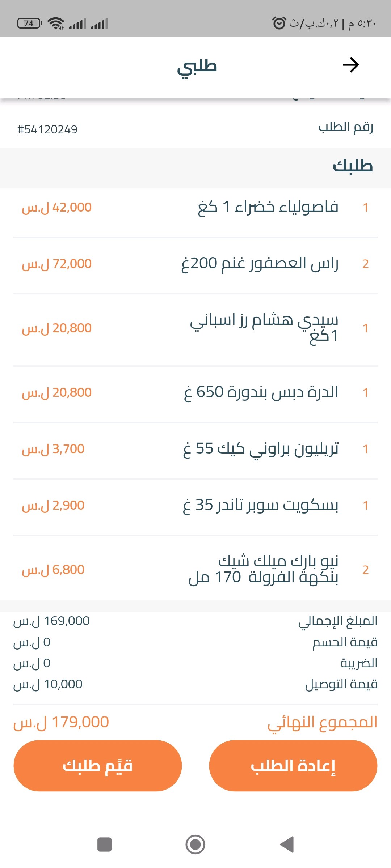Open the فاصولياء خضراء 1 كغ item

click(x=268, y=207)
